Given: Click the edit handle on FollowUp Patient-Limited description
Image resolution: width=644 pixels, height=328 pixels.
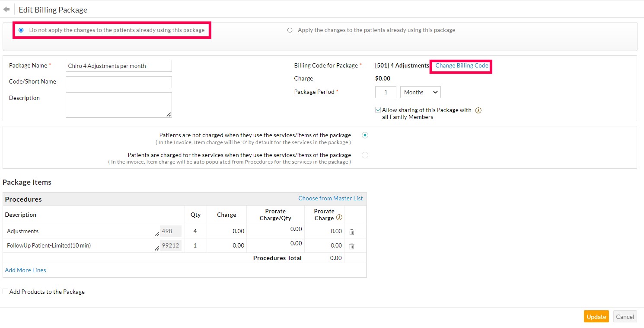Looking at the screenshot, I should coord(157,248).
